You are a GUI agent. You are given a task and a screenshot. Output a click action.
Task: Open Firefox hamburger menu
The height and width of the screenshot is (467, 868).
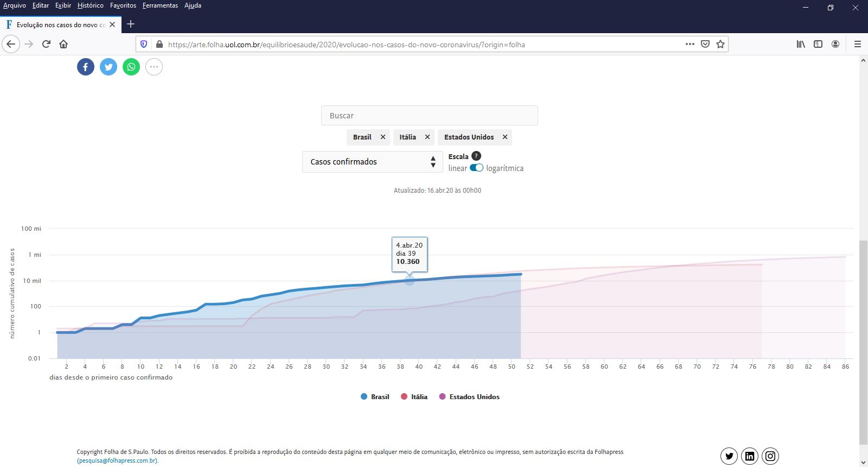pyautogui.click(x=858, y=44)
